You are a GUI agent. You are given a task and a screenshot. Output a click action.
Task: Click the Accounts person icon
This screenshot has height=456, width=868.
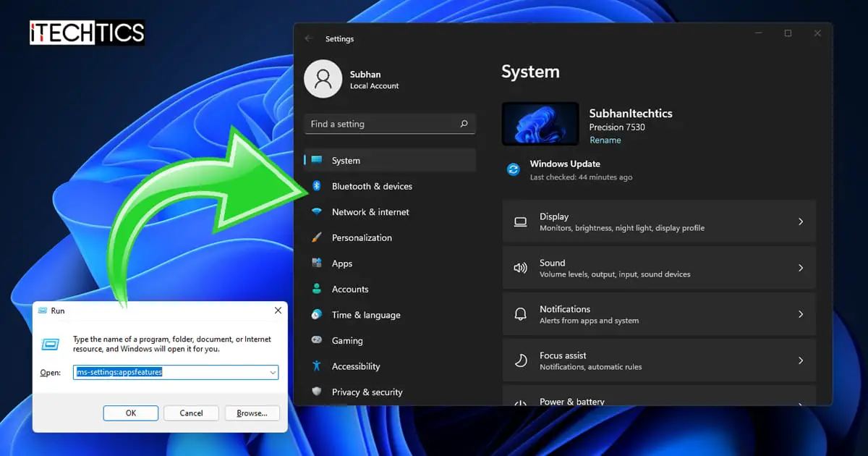coord(317,289)
